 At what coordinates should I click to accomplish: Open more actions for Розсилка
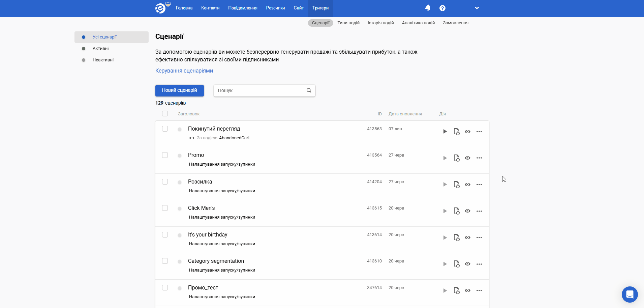coord(479,185)
